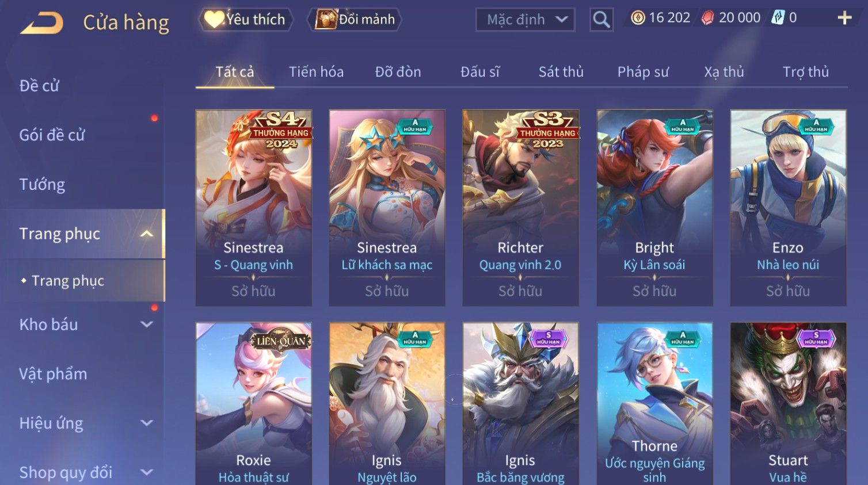Open the Yêu thích heart favorites
Viewport: 868px width, 485px height.
tap(246, 20)
